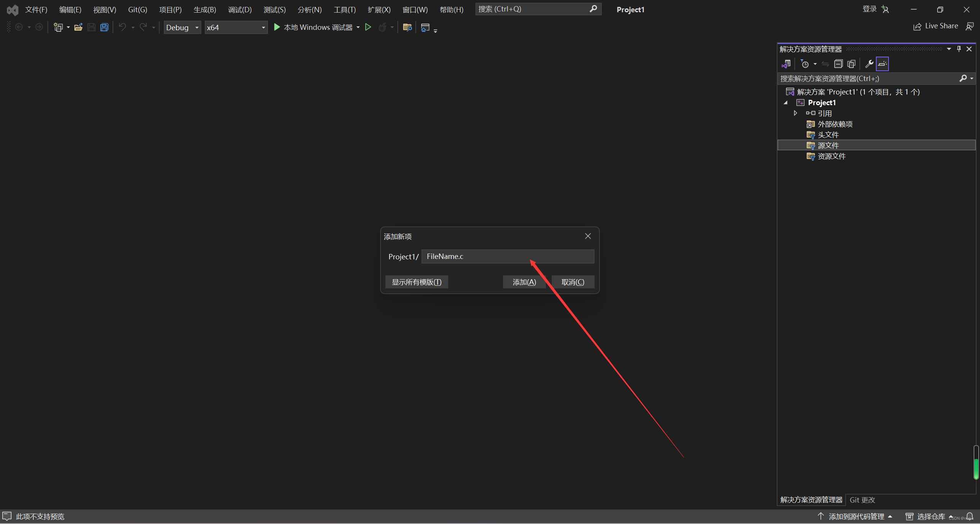Click 显示所有模版(T) button
980x524 pixels.
416,282
